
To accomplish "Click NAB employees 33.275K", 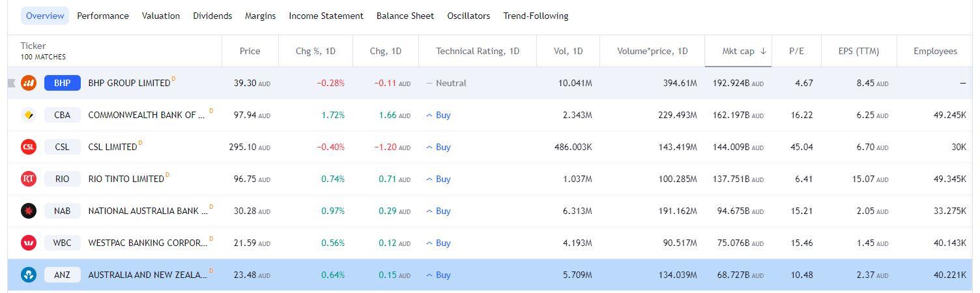I will pos(950,211).
